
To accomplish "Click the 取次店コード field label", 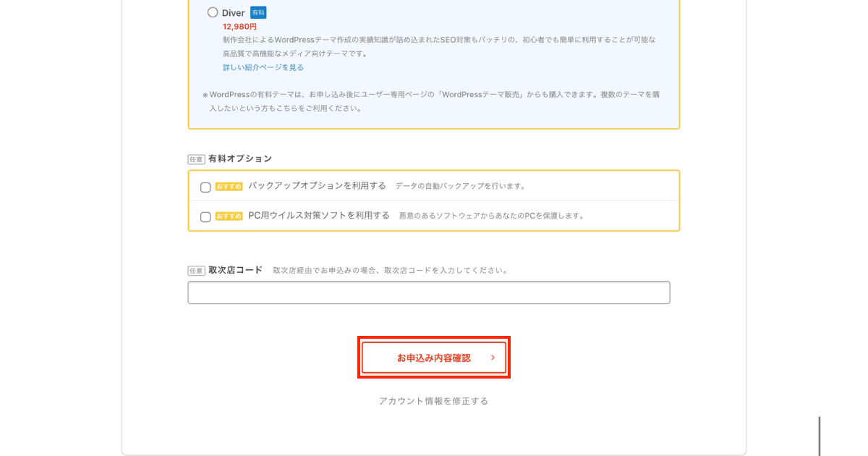I will point(235,270).
